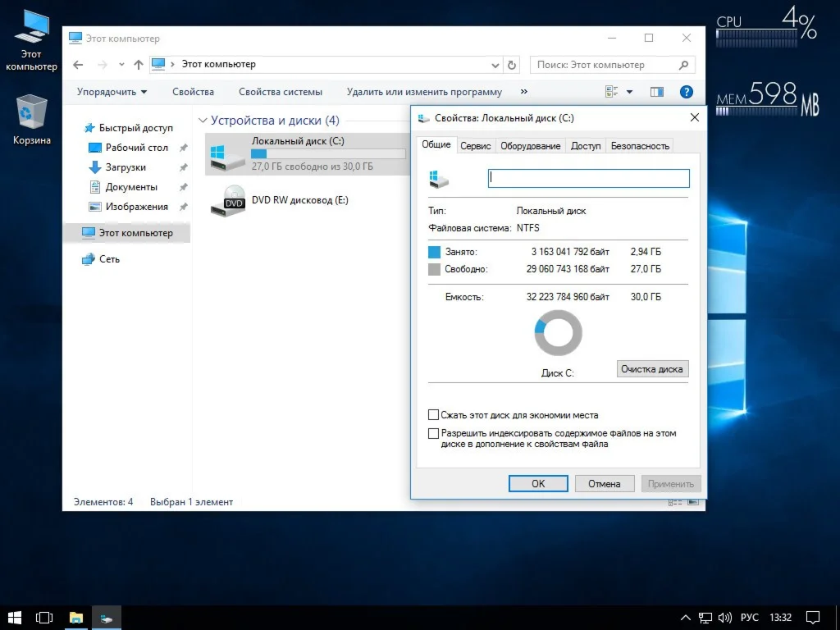This screenshot has width=840, height=630.
Task: Click the help question mark icon
Action: tap(687, 92)
